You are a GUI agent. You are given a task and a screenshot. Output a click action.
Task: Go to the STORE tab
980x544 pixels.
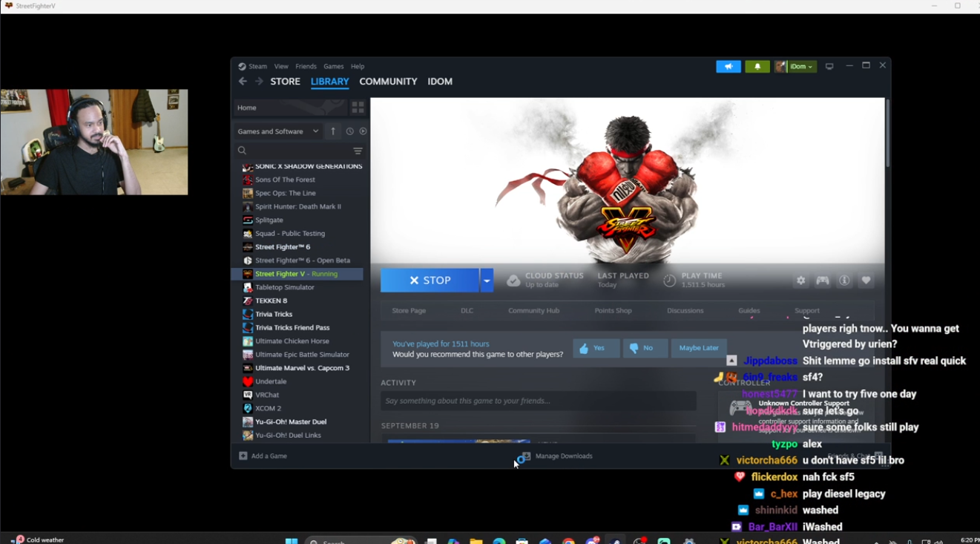point(286,82)
